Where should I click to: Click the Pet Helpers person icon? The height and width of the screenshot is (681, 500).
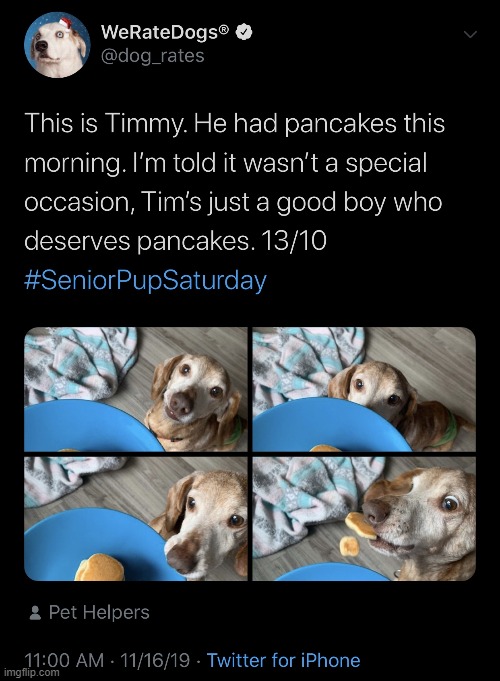click(35, 613)
